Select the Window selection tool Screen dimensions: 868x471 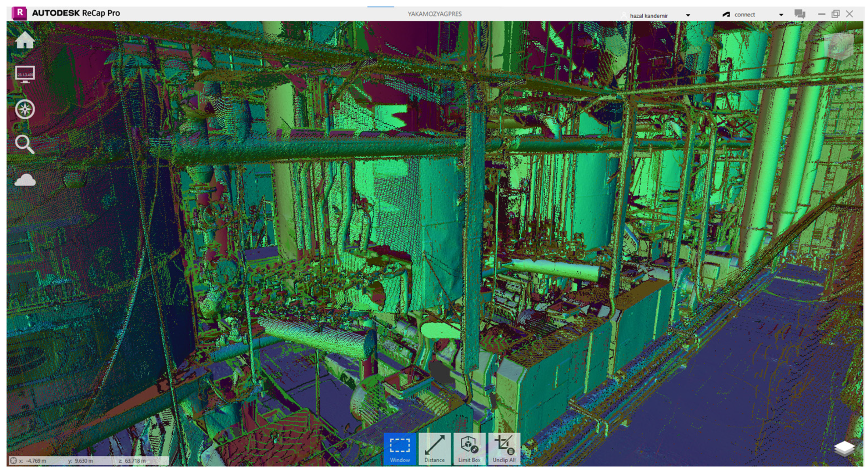coord(400,449)
